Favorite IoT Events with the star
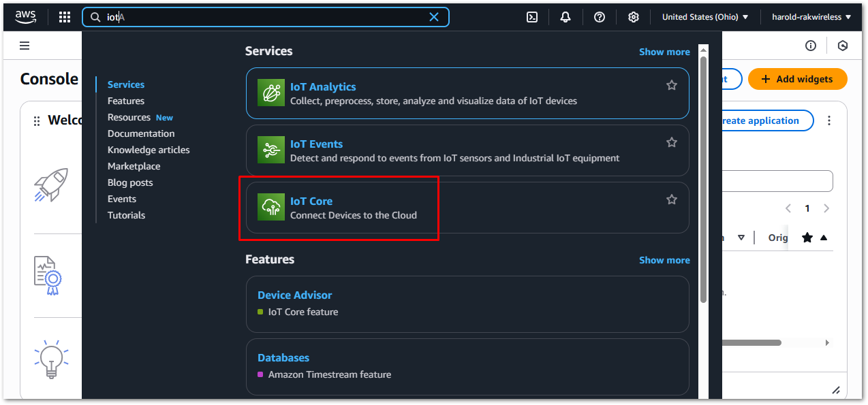 (x=671, y=142)
